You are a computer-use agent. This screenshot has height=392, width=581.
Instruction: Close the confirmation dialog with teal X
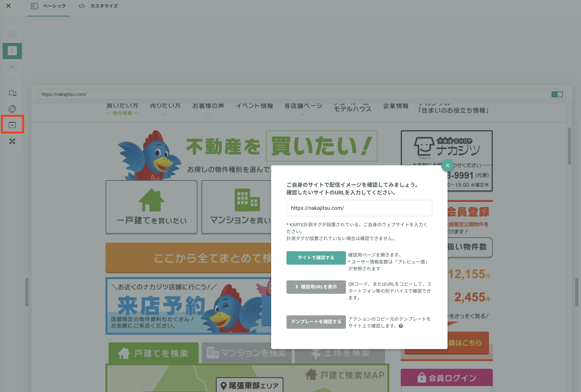coord(447,165)
